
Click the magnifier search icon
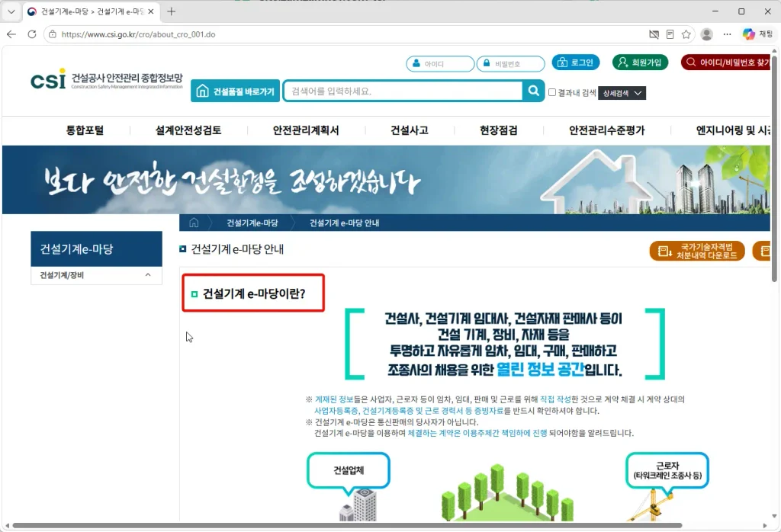pyautogui.click(x=533, y=91)
